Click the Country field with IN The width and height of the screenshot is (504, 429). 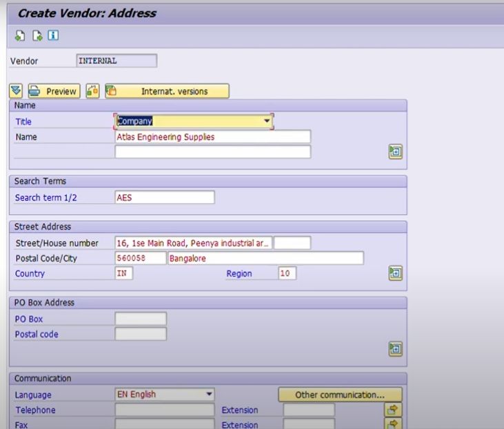123,273
